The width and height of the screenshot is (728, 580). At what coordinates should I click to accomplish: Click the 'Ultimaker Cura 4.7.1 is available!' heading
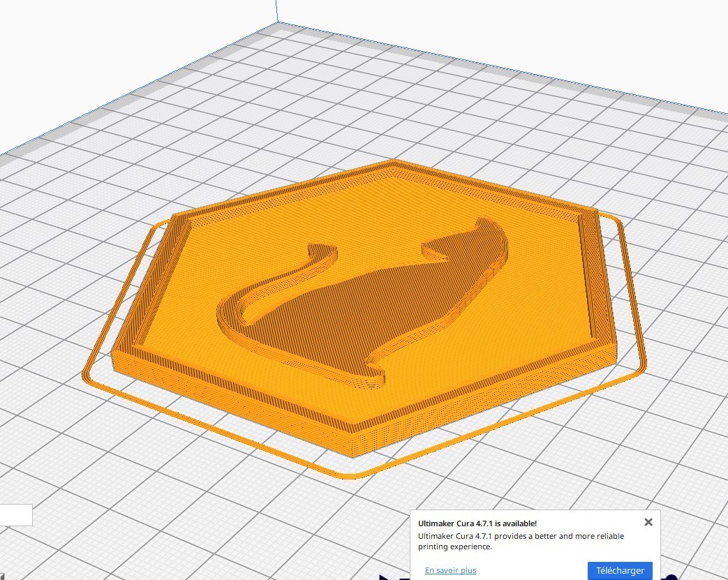477,522
